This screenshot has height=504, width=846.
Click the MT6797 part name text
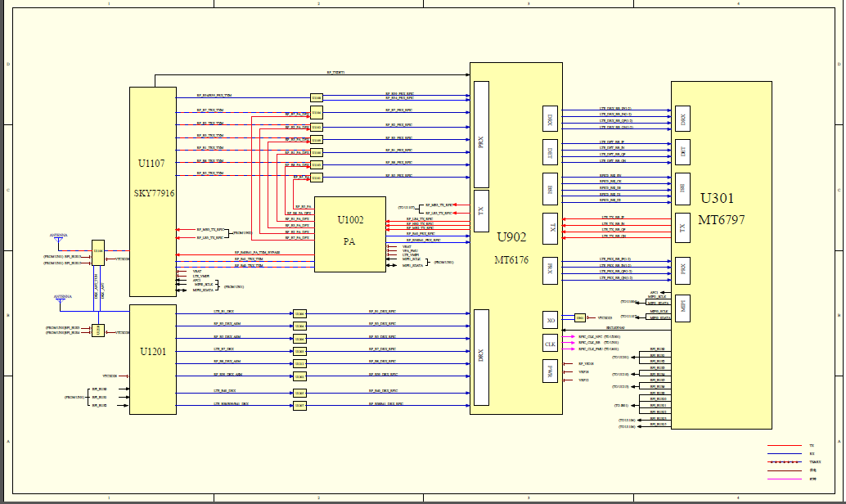(722, 219)
